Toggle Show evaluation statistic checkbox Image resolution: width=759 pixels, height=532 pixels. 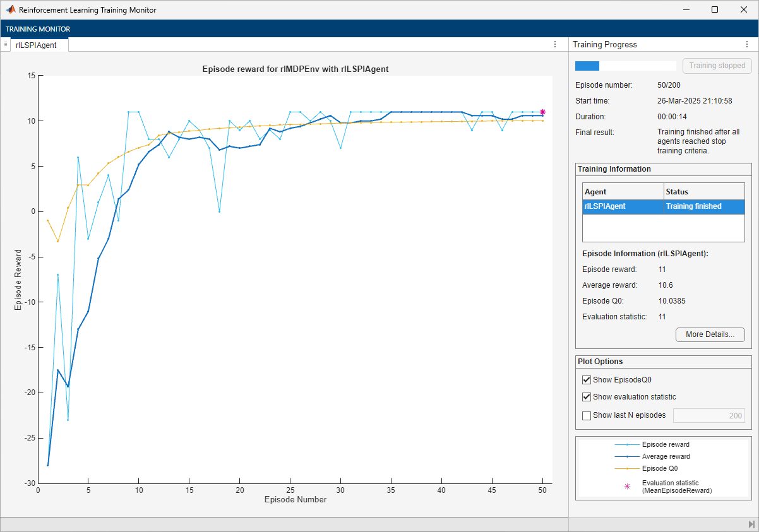click(x=587, y=397)
